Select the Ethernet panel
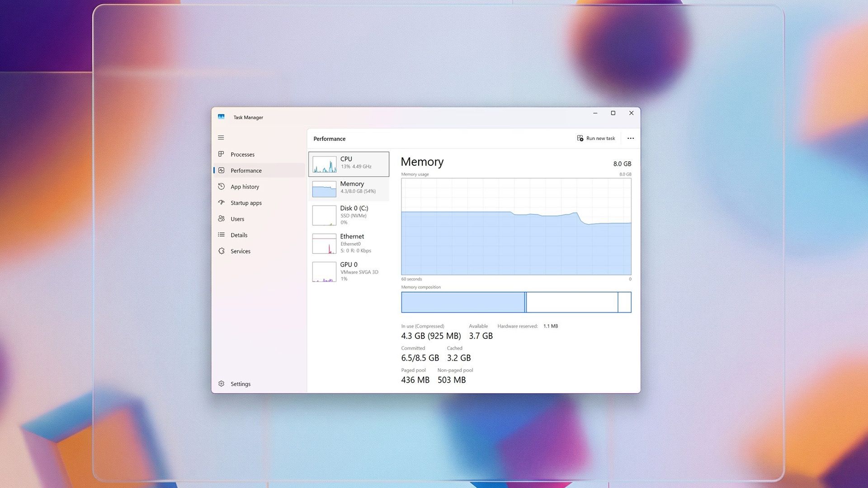 (x=349, y=243)
